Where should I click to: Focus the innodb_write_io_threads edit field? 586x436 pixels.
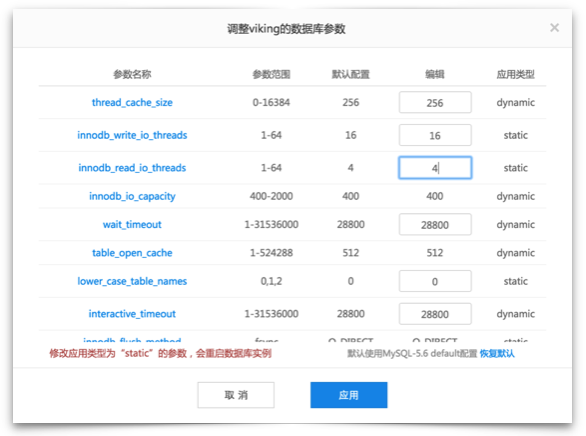click(435, 135)
